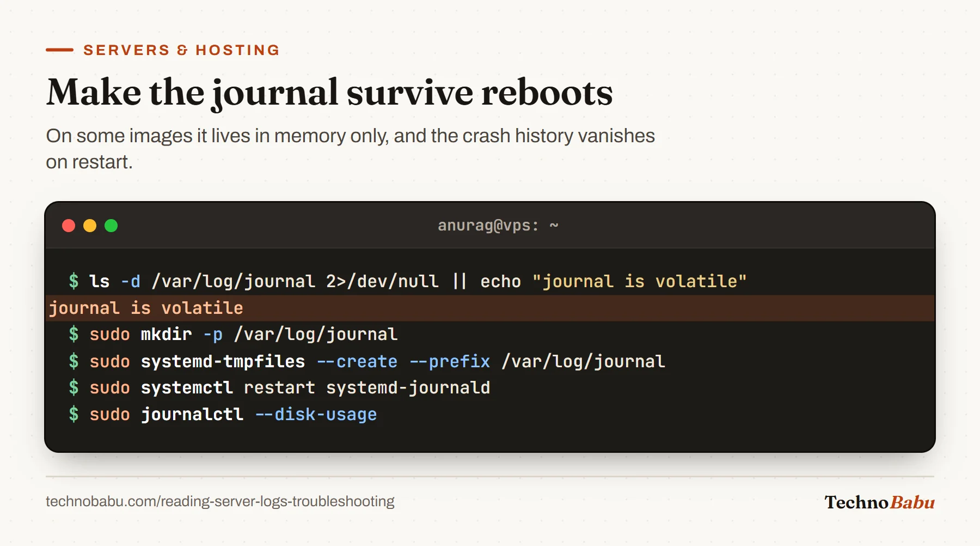Screen dimensions: 980x546
Task: Click the red close dot in terminal
Action: (x=69, y=226)
